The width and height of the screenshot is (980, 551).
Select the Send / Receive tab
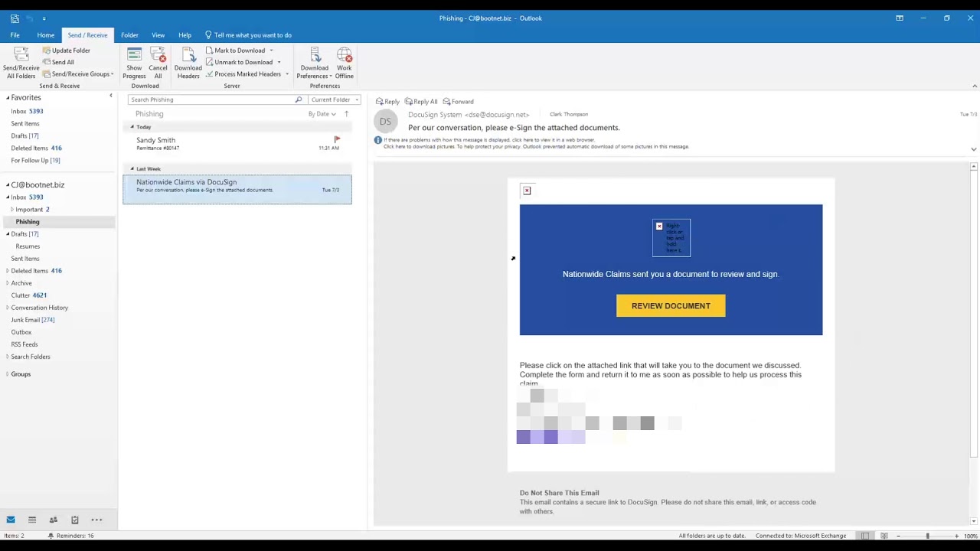point(87,35)
